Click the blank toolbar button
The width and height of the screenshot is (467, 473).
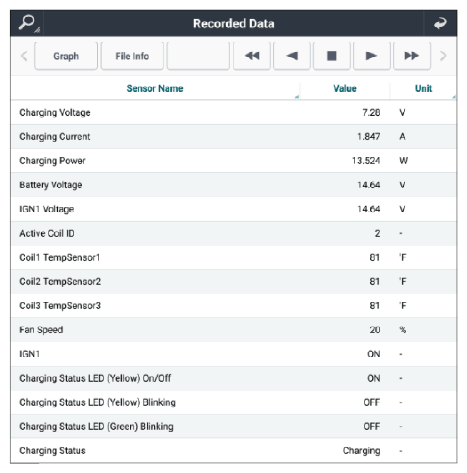coord(198,56)
